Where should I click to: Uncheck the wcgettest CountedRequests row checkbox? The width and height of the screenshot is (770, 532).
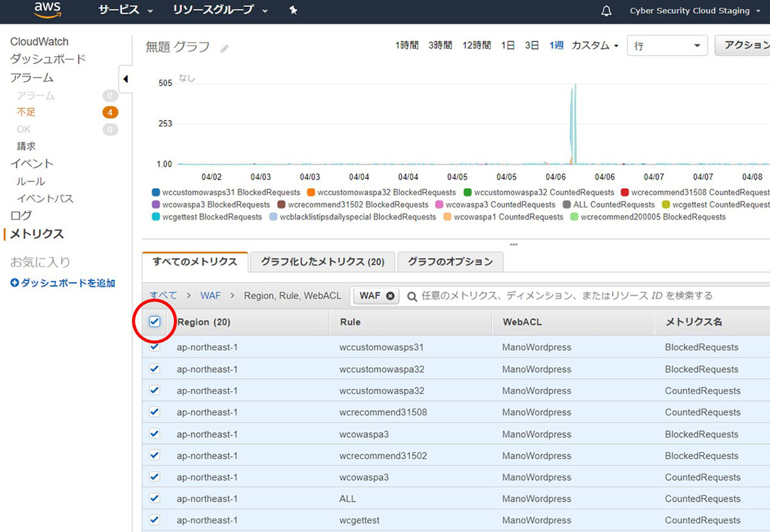coord(155,520)
